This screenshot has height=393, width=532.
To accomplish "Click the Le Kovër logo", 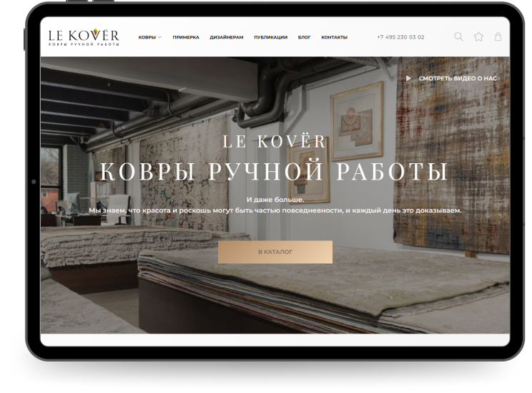I will click(84, 34).
